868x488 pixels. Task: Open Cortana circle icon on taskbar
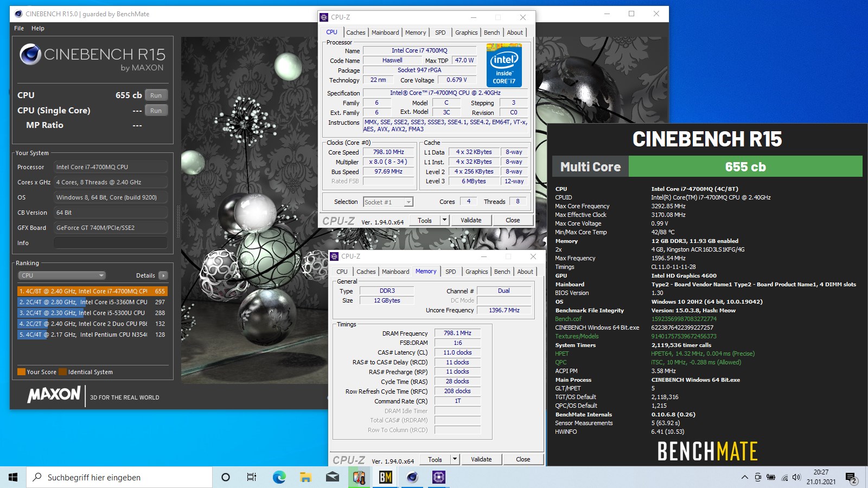click(226, 477)
